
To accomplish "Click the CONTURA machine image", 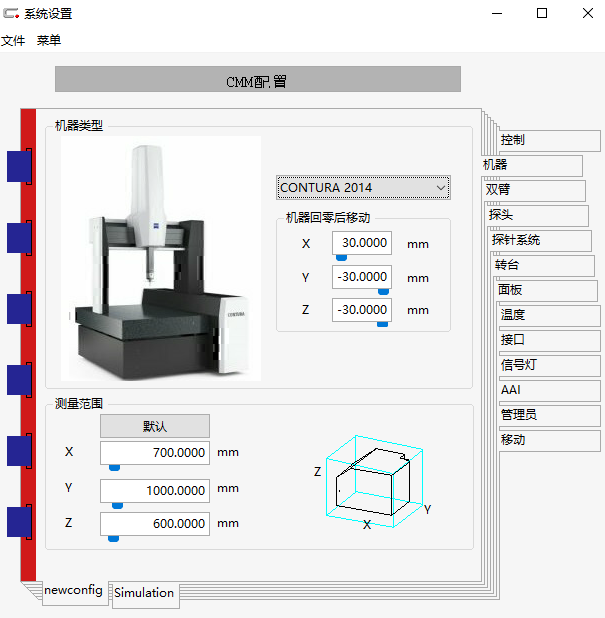I will coord(160,258).
